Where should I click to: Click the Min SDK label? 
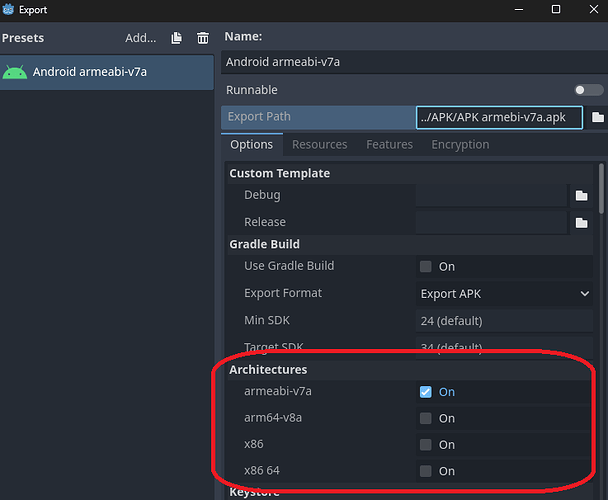[x=267, y=320]
